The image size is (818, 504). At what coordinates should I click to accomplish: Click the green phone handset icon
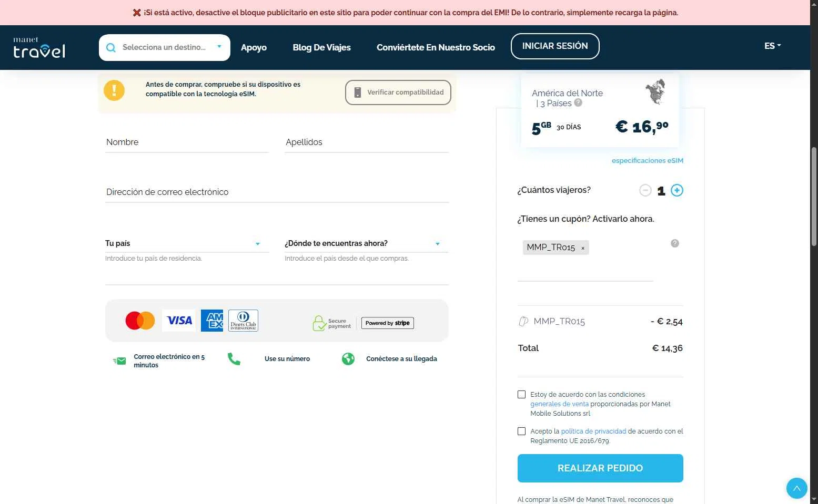(234, 359)
